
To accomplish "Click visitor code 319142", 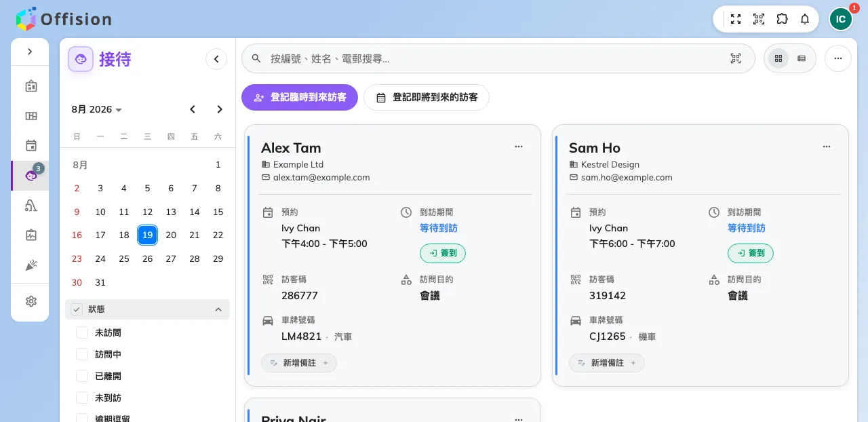I will (608, 295).
